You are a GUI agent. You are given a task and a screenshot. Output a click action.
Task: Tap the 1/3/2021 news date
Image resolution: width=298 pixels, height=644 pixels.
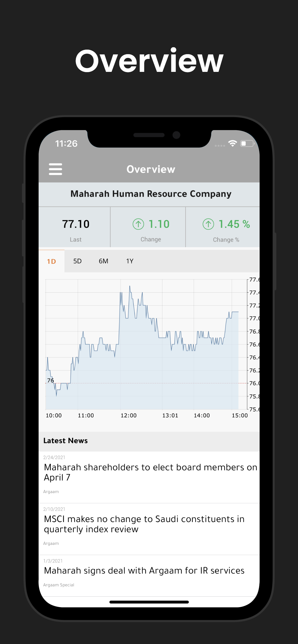[x=53, y=561]
